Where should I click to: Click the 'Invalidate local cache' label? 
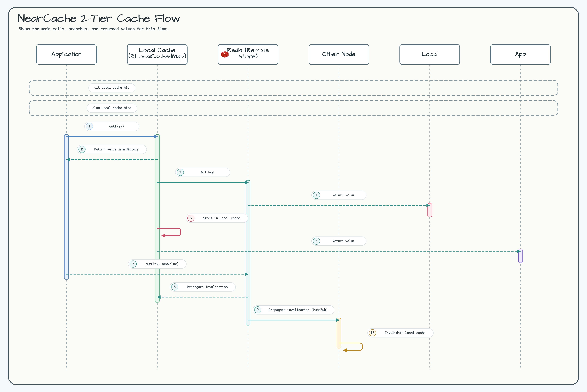click(x=400, y=333)
